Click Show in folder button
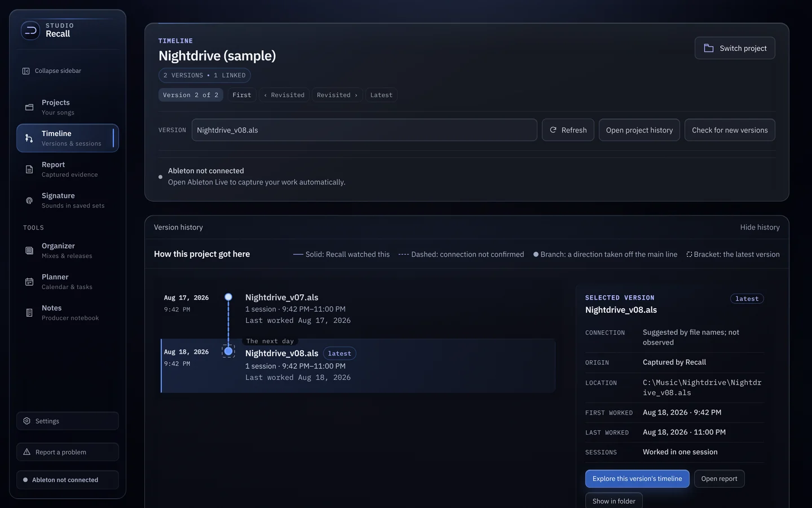The width and height of the screenshot is (812, 508). pyautogui.click(x=614, y=501)
